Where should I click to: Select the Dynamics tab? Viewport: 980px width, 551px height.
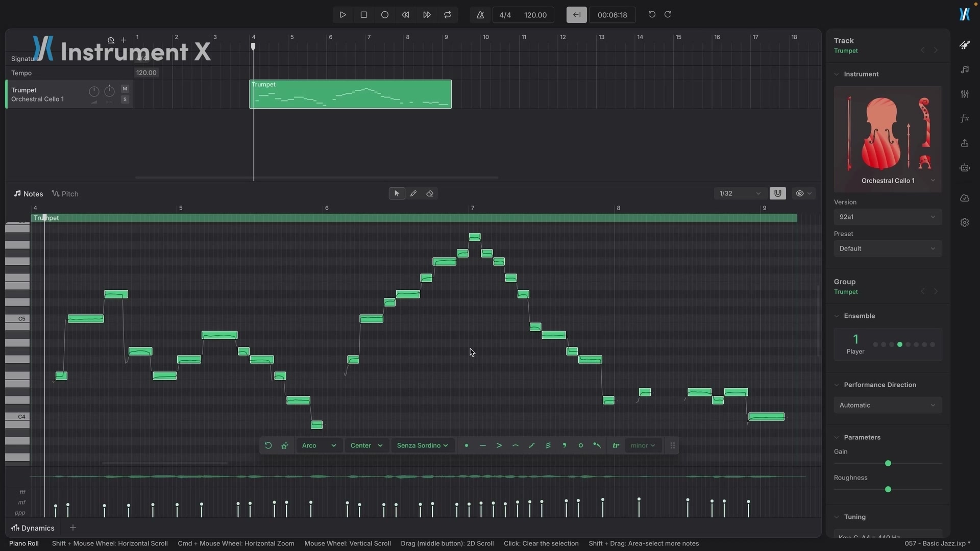pyautogui.click(x=33, y=528)
